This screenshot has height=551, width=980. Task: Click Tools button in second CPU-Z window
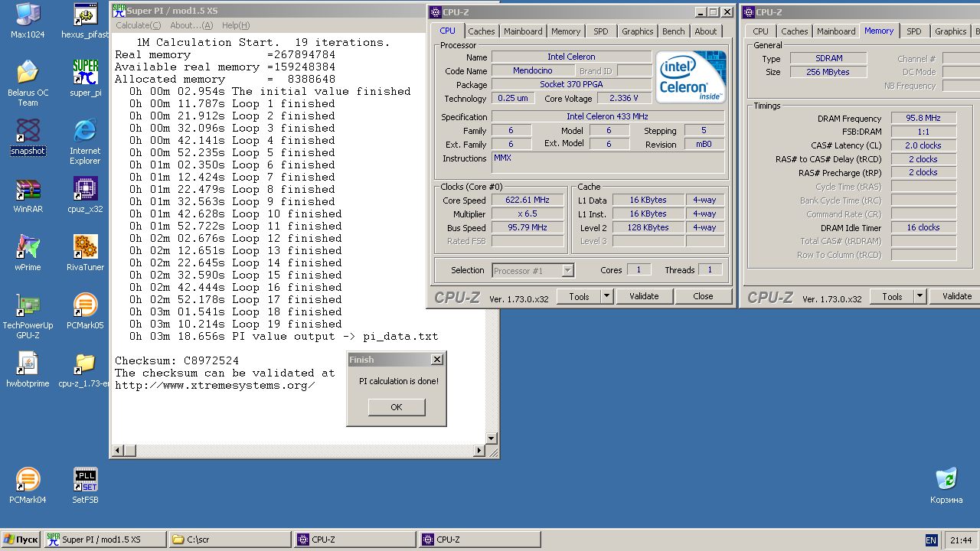[x=892, y=296]
